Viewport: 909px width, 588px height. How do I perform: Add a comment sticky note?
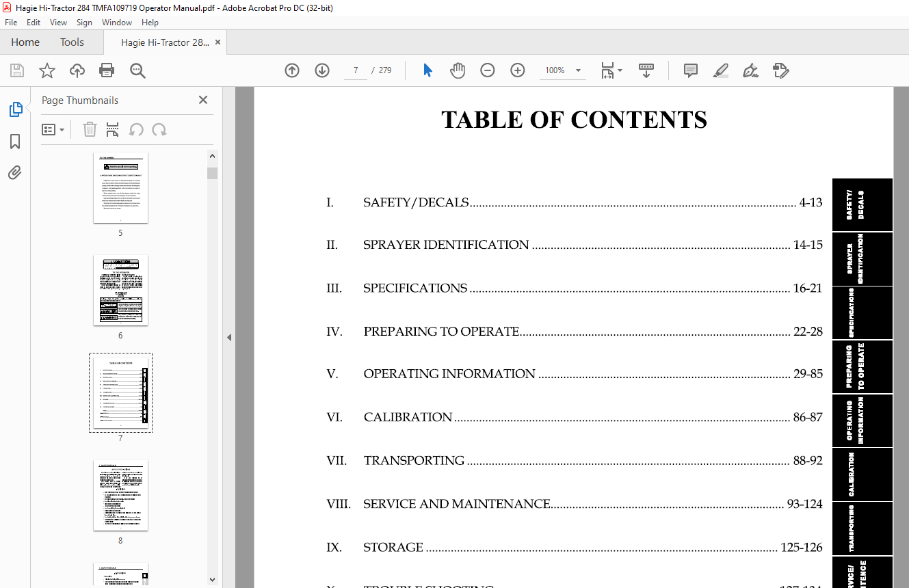click(x=691, y=70)
